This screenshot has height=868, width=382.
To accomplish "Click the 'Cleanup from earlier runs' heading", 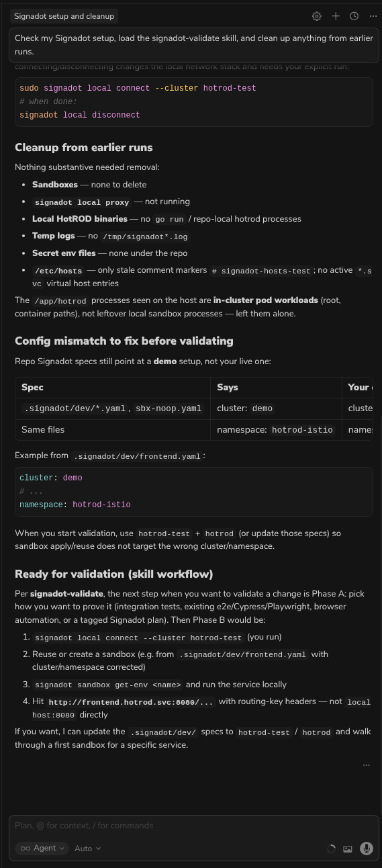I will pos(84,148).
